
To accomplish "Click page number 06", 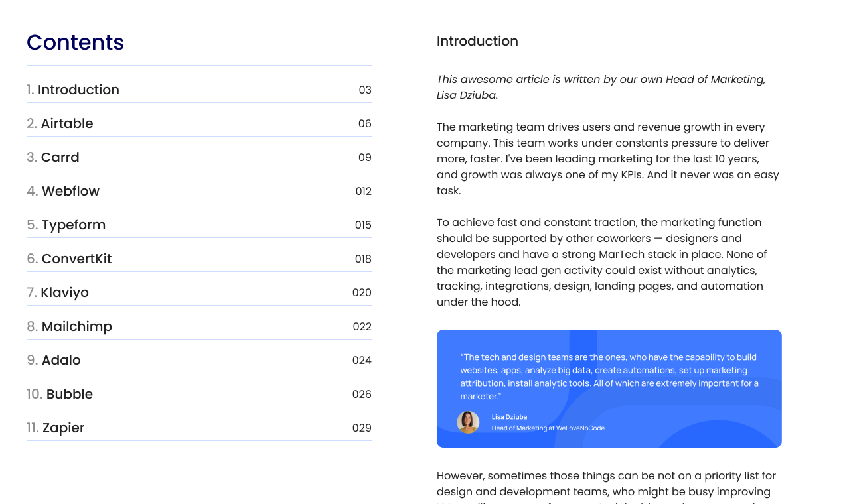I will [x=365, y=124].
